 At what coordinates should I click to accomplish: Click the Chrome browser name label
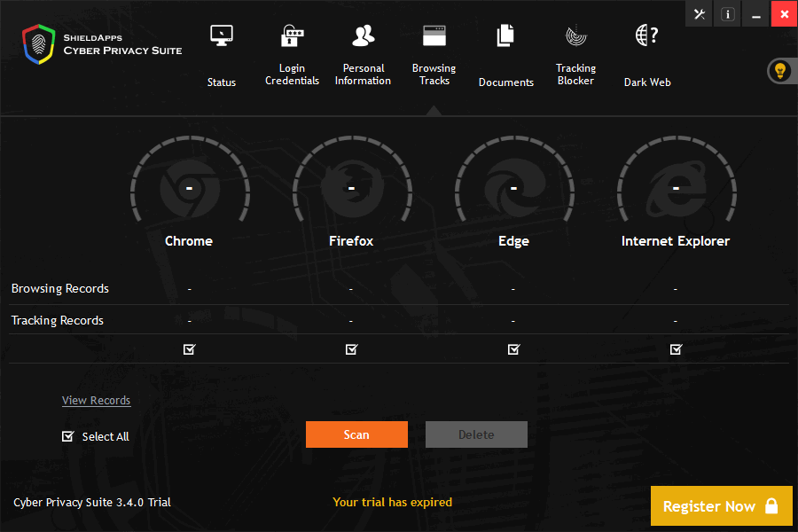point(189,241)
